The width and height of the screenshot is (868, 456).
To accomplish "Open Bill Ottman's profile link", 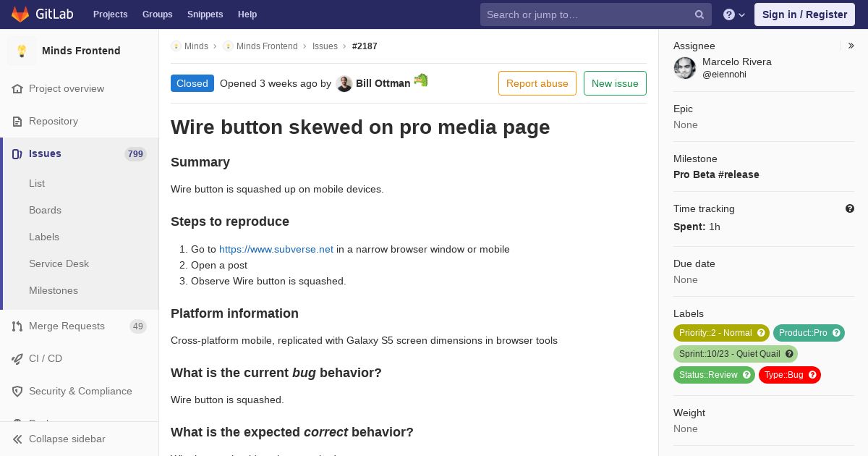I will 383,83.
